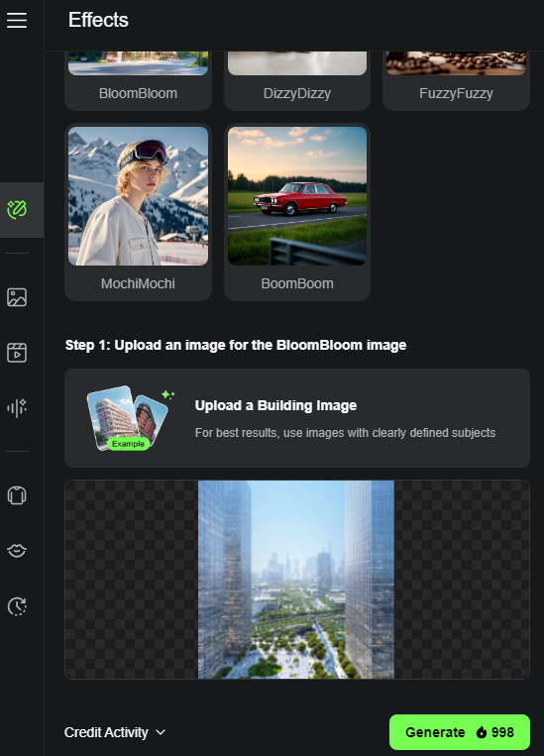The width and height of the screenshot is (544, 756).
Task: Open the audio waveform sidebar icon
Action: point(17,408)
